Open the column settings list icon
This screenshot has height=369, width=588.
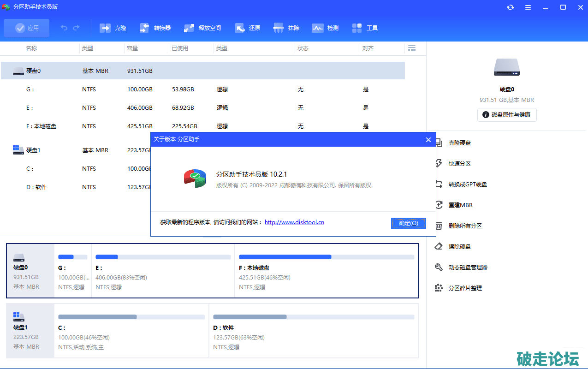[412, 48]
